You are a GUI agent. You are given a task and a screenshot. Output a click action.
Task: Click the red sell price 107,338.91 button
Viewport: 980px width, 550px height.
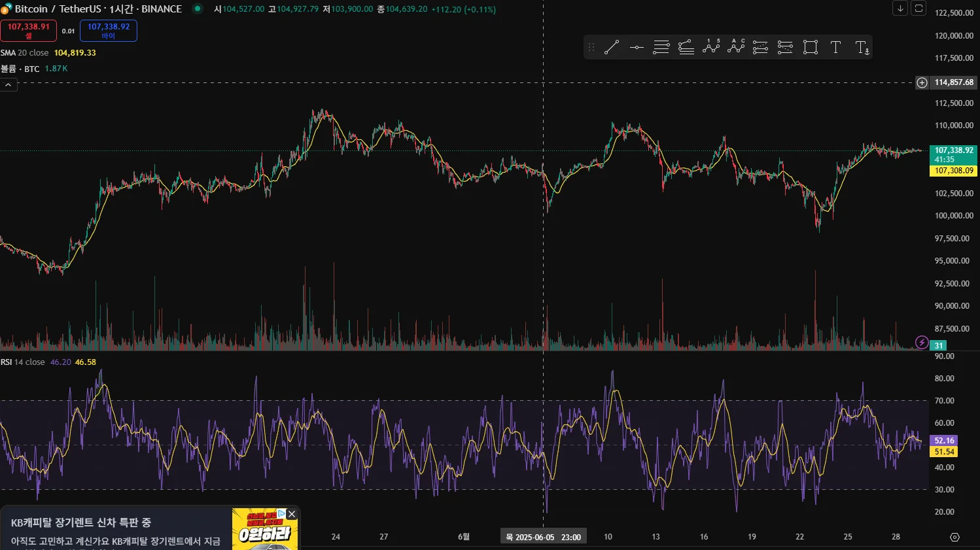[x=28, y=31]
